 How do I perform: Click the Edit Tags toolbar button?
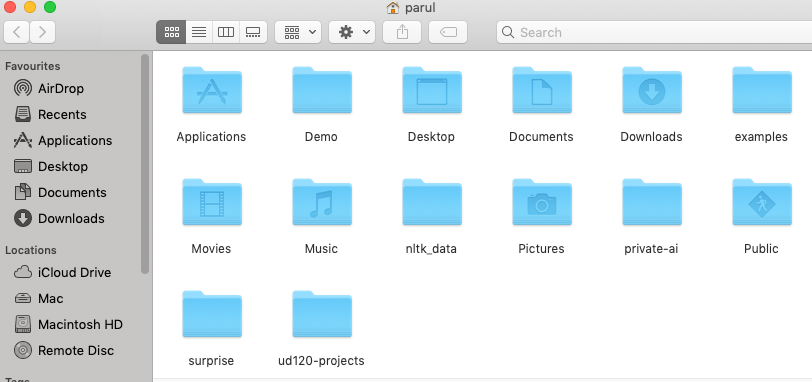click(448, 32)
